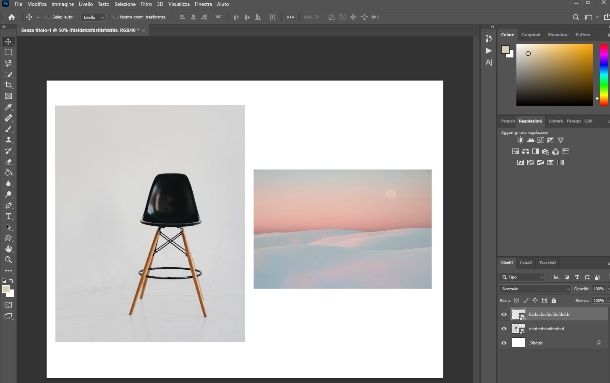This screenshot has width=610, height=383.
Task: Open the Modifica menu
Action: coord(37,4)
